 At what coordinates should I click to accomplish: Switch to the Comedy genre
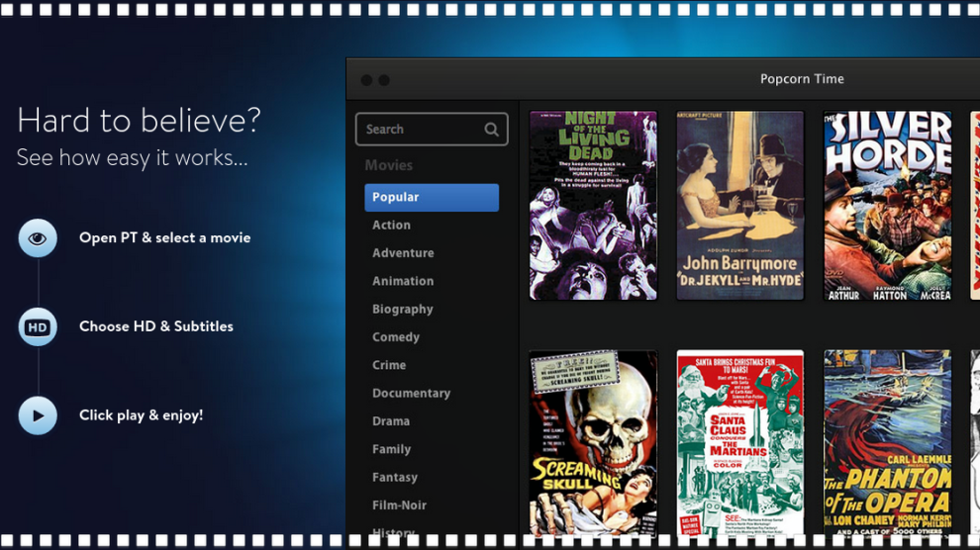coord(396,337)
